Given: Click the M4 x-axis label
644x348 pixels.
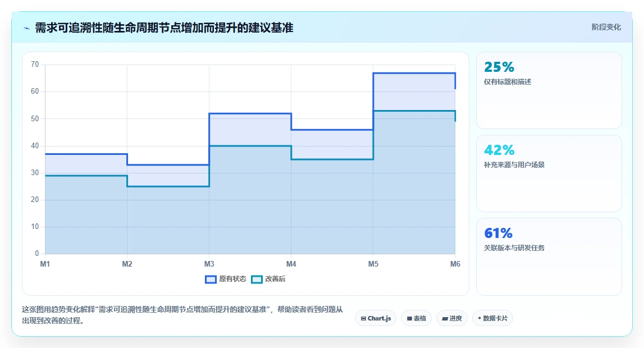Looking at the screenshot, I should coord(291,264).
